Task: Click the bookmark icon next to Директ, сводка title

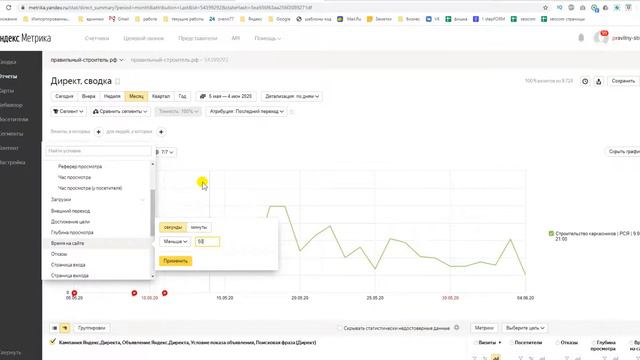Action: (118, 81)
